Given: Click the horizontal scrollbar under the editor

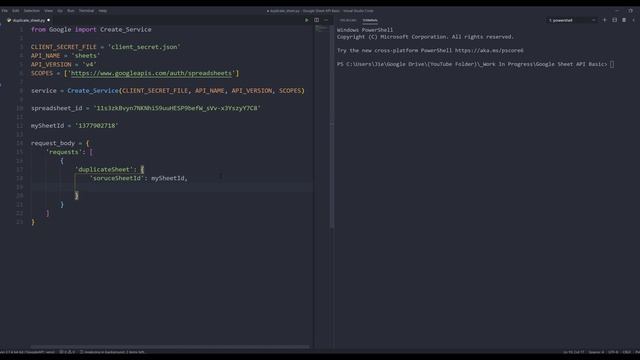Looking at the screenshot, I should pyautogui.click(x=169, y=347).
